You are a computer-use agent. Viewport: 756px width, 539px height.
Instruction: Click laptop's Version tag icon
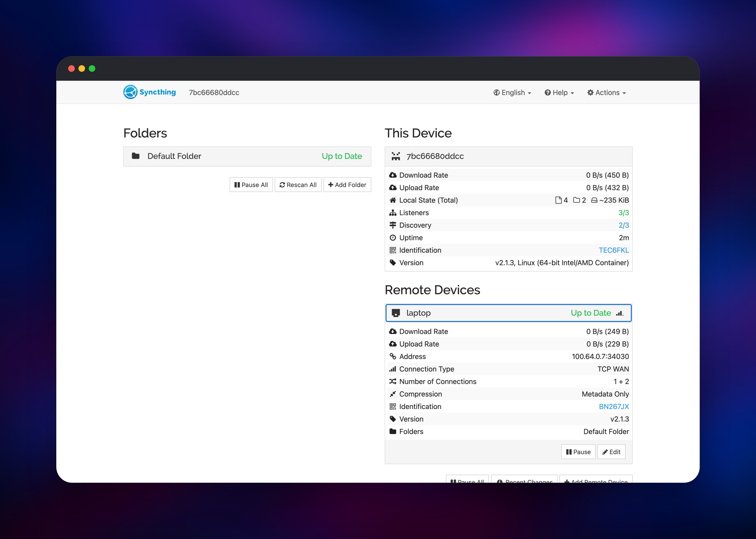393,419
